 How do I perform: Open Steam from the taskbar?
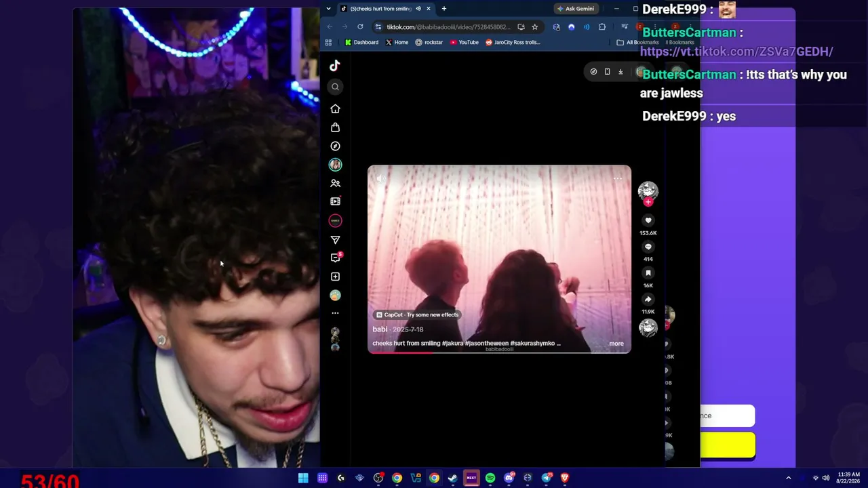click(x=452, y=478)
